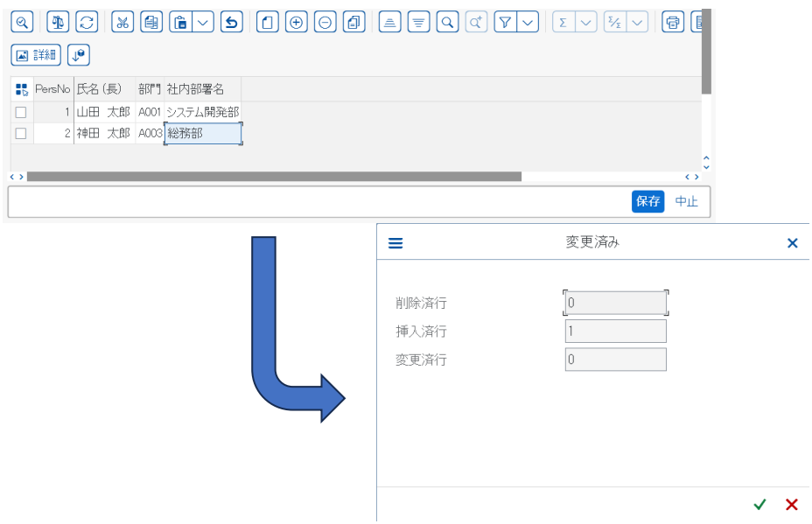Screen dimensions: 812x524
Task: Duplicate the row with the stacked pages icon
Action: click(x=354, y=22)
